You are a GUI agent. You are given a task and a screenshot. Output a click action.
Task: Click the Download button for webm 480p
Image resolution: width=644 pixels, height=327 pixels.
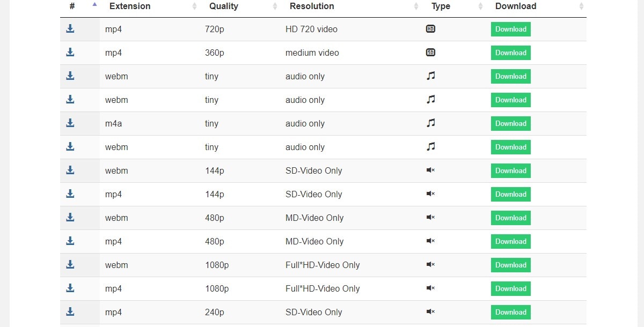[x=511, y=218]
